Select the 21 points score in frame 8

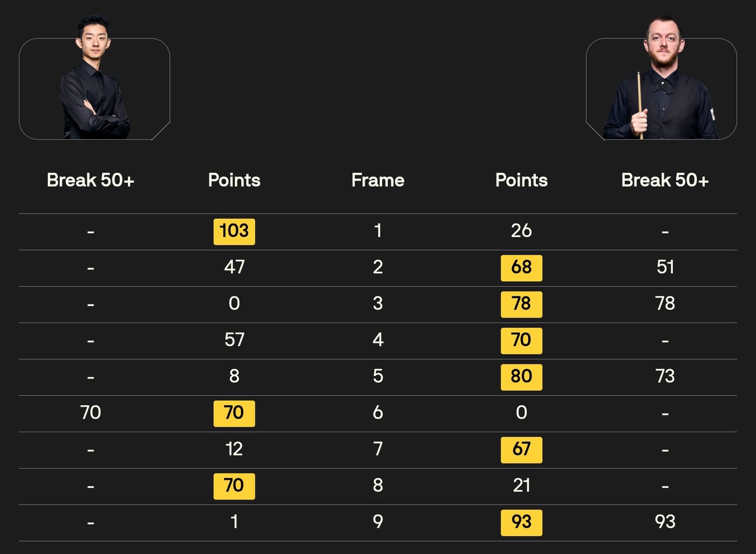pos(521,485)
